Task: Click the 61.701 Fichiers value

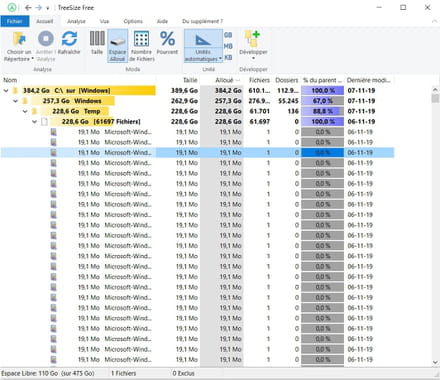Action: [259, 111]
